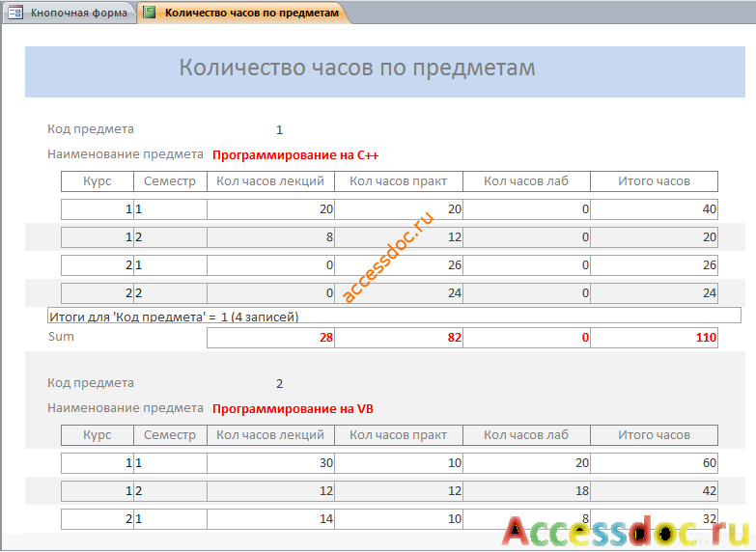Click the report icon on the active tab
Image resolution: width=756 pixels, height=552 pixels.
[x=150, y=13]
